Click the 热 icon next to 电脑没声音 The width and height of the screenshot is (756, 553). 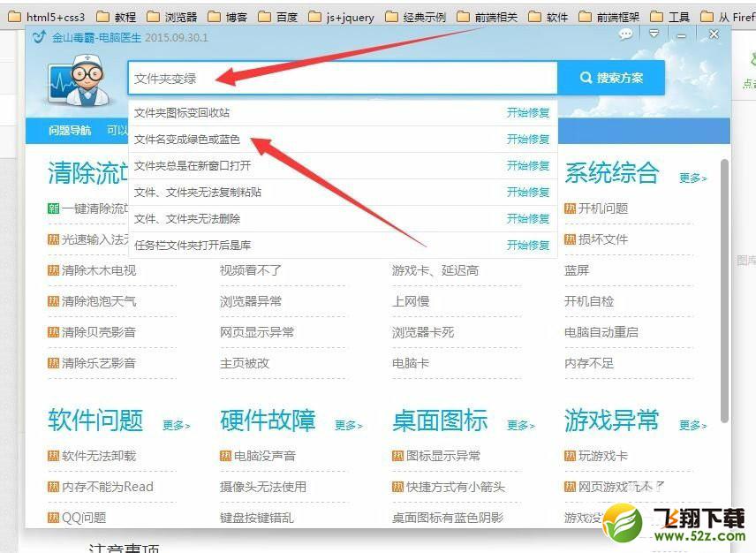[226, 455]
